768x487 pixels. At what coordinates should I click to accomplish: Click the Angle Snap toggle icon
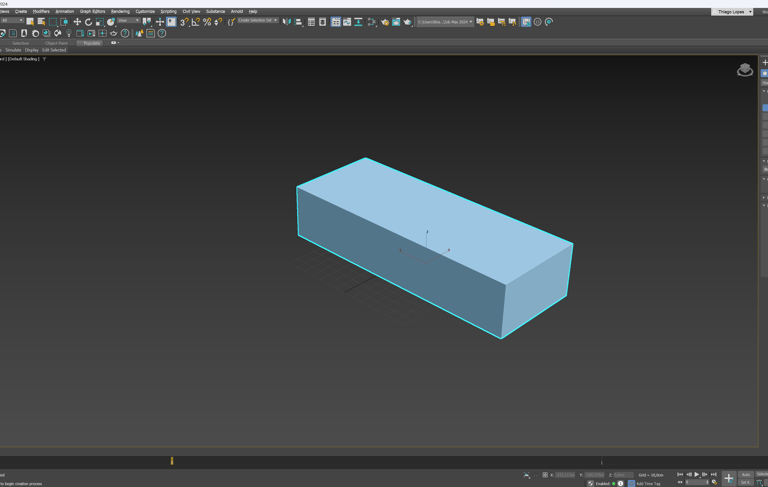click(196, 22)
